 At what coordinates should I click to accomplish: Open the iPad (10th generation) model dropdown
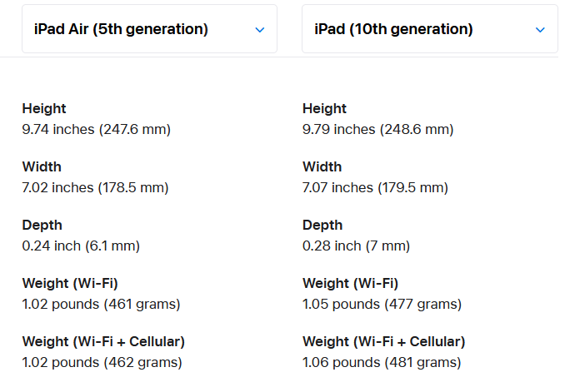point(429,29)
